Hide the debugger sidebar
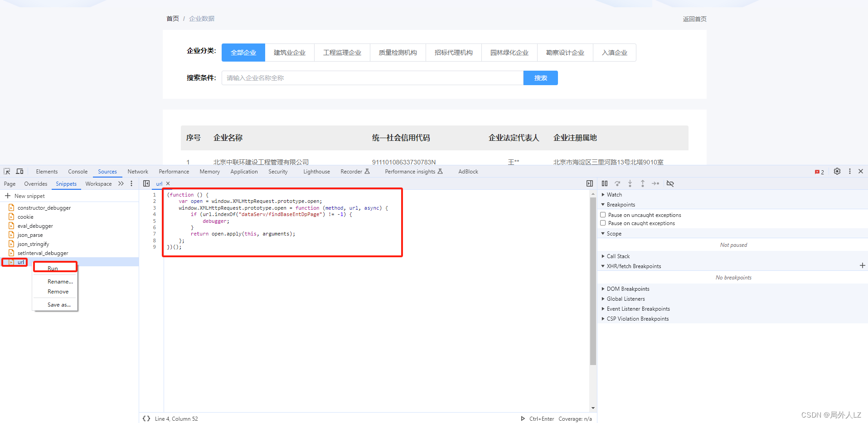 pos(590,183)
